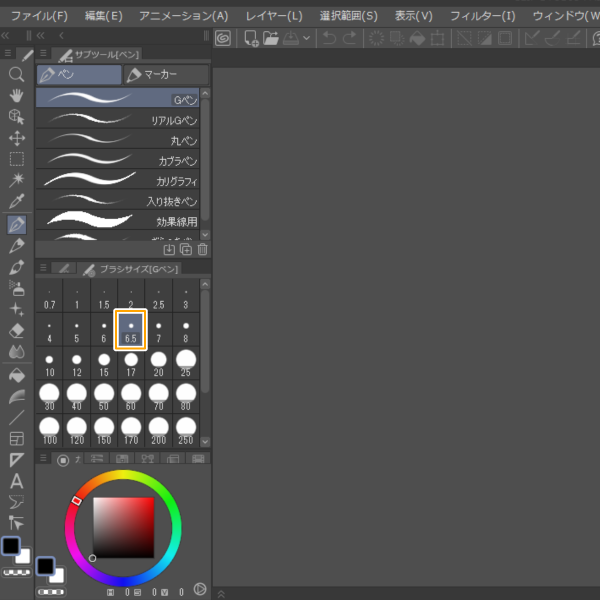The width and height of the screenshot is (600, 600).
Task: Open the brush size panel menu
Action: click(x=42, y=268)
